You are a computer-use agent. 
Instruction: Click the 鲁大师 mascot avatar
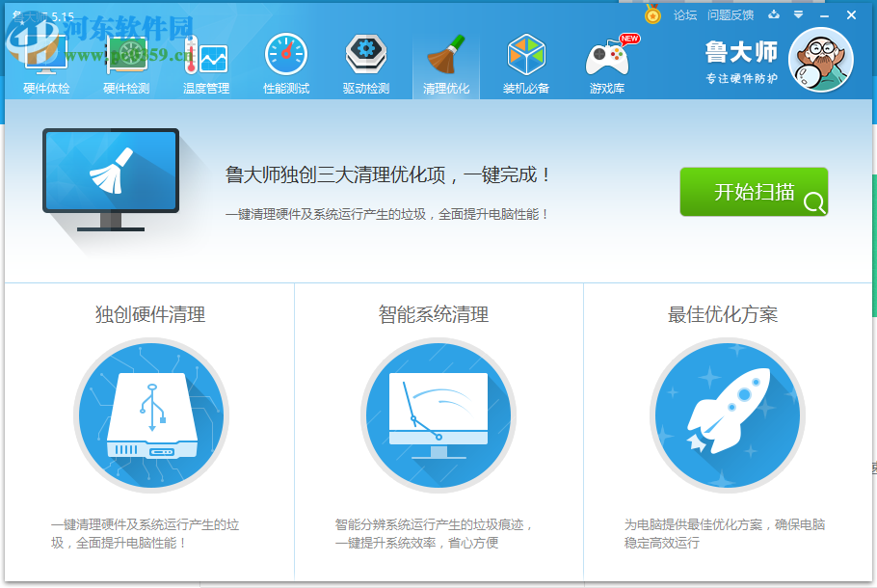click(x=820, y=60)
